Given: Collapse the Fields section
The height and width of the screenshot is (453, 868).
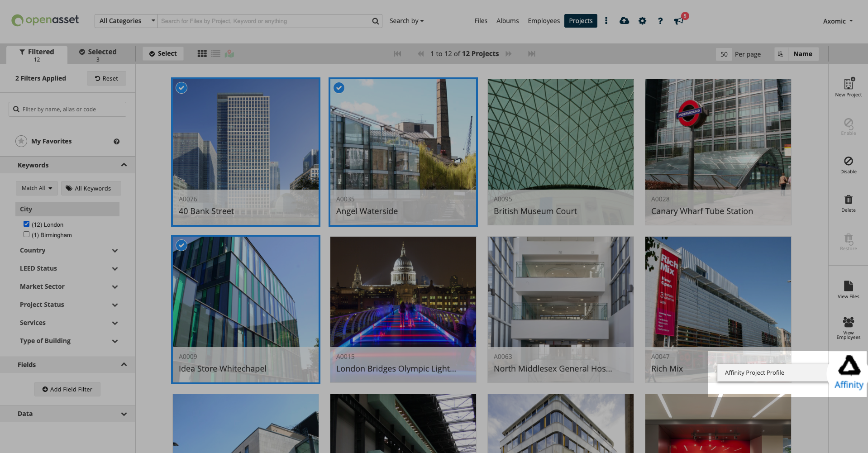Looking at the screenshot, I should pyautogui.click(x=124, y=365).
